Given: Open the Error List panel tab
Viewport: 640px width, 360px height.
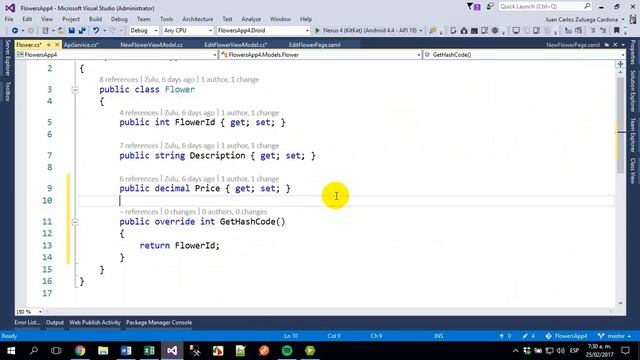Looking at the screenshot, I should pyautogui.click(x=27, y=322).
